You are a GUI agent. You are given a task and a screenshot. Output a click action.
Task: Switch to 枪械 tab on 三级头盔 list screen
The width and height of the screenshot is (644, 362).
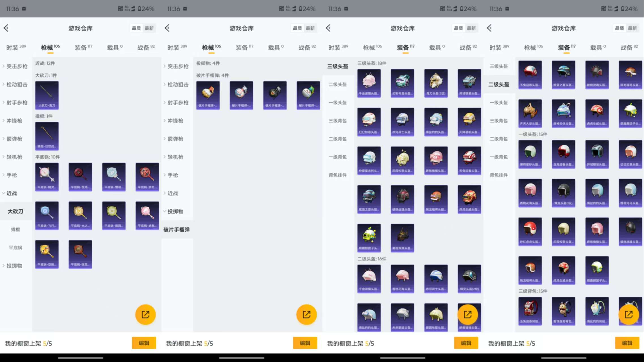(372, 47)
